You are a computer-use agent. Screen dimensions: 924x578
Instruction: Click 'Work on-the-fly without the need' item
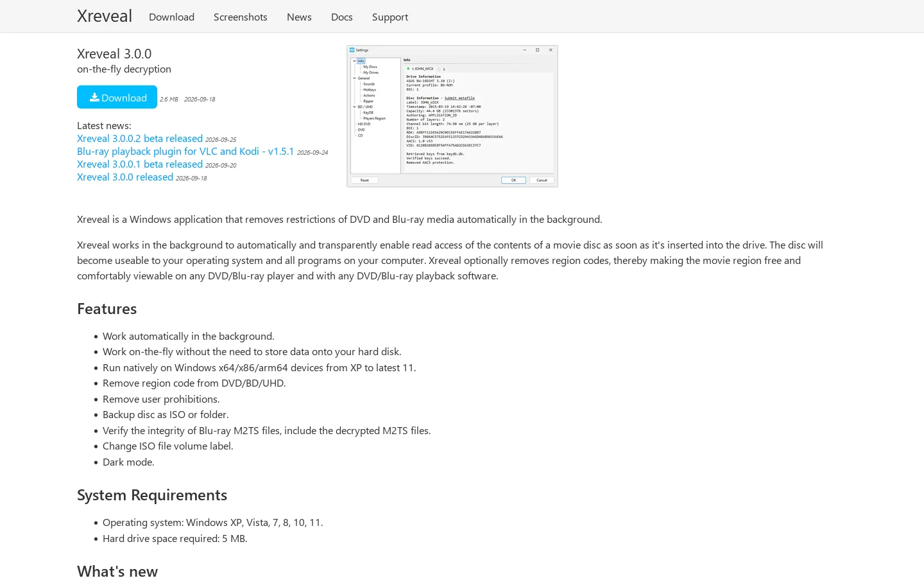click(252, 352)
